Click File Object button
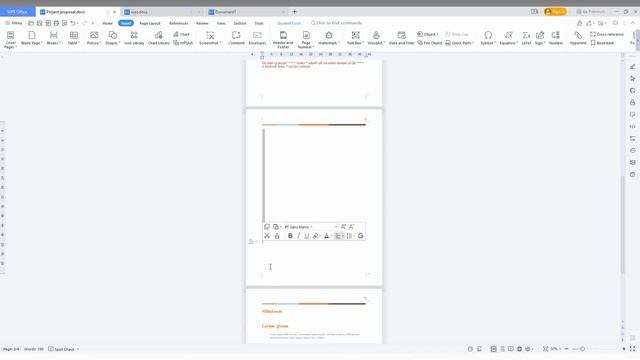 pos(430,43)
